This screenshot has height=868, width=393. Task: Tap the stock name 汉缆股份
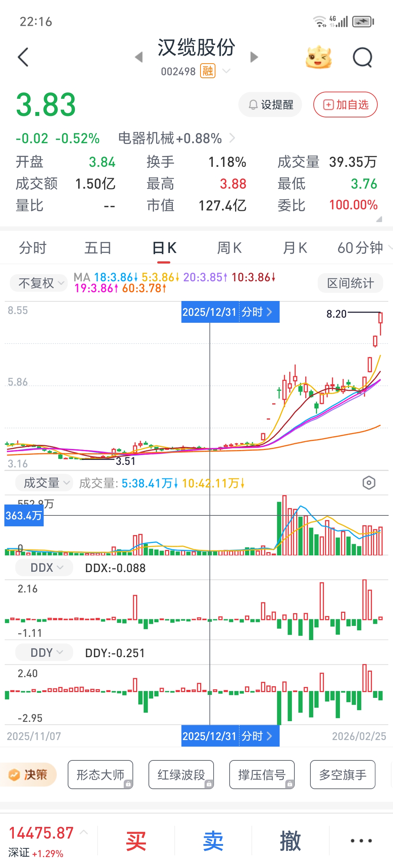pos(196,48)
